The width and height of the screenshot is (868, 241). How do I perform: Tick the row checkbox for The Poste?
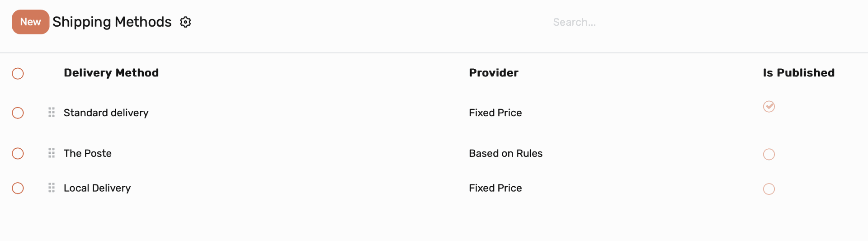click(18, 153)
